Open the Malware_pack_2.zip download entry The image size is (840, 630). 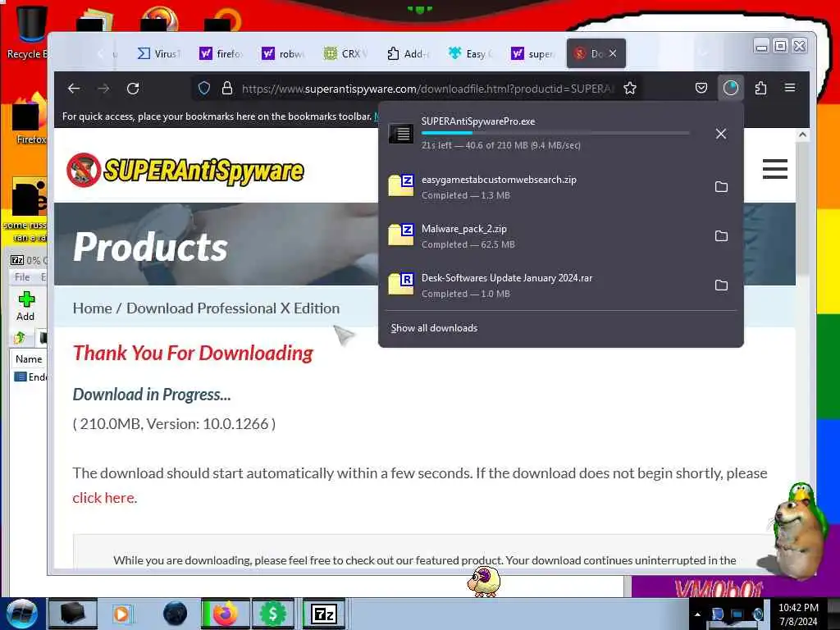[x=546, y=236]
